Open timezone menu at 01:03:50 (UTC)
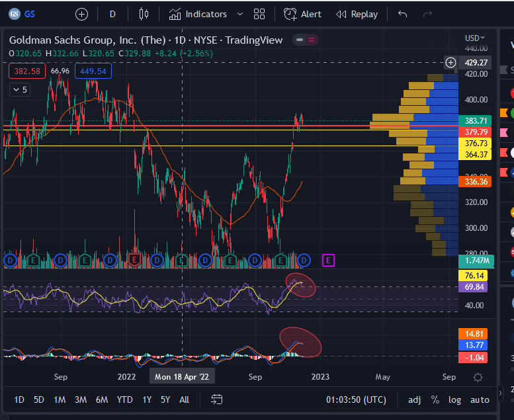The width and height of the screenshot is (514, 420). pyautogui.click(x=356, y=399)
